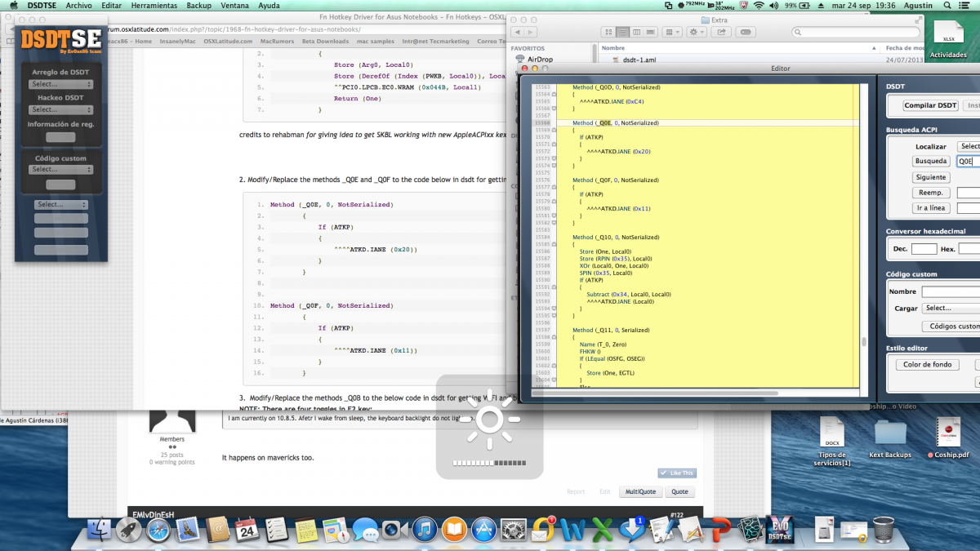Open the Herramientas menu

point(154,5)
